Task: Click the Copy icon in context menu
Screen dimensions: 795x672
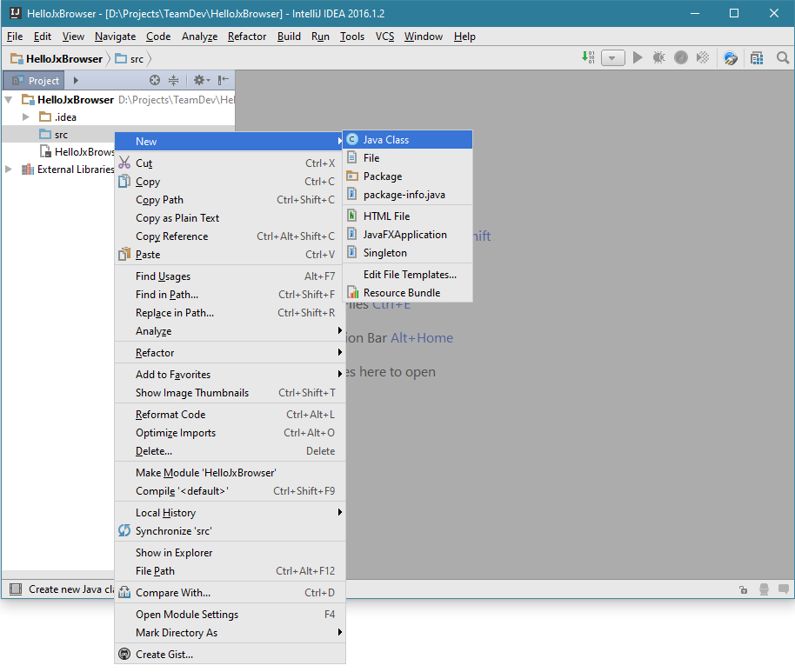Action: coord(124,181)
